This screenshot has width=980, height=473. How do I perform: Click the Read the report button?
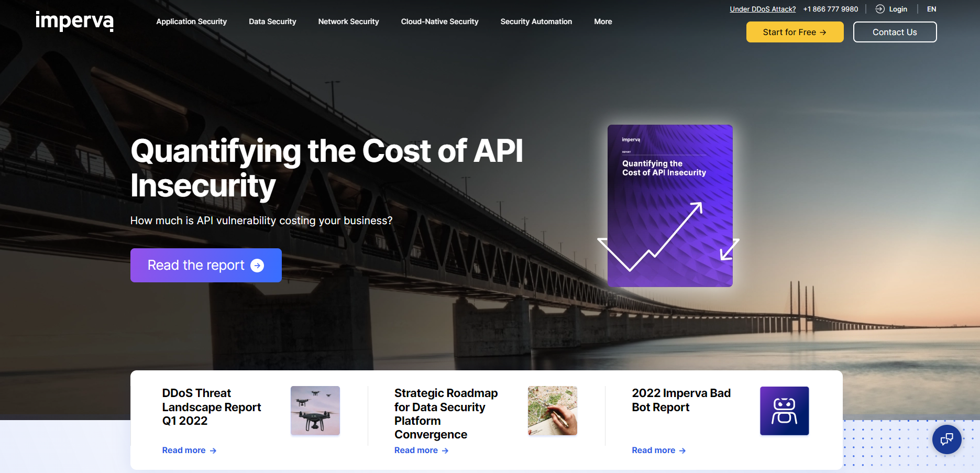206,265
